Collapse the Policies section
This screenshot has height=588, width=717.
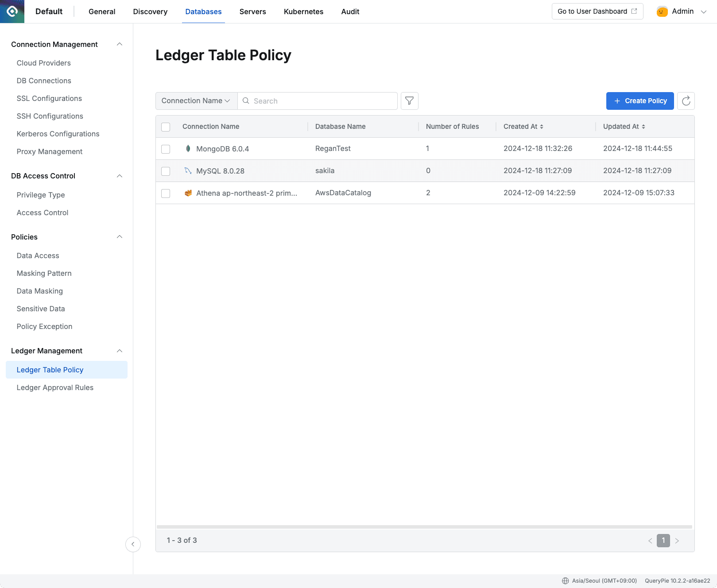119,237
